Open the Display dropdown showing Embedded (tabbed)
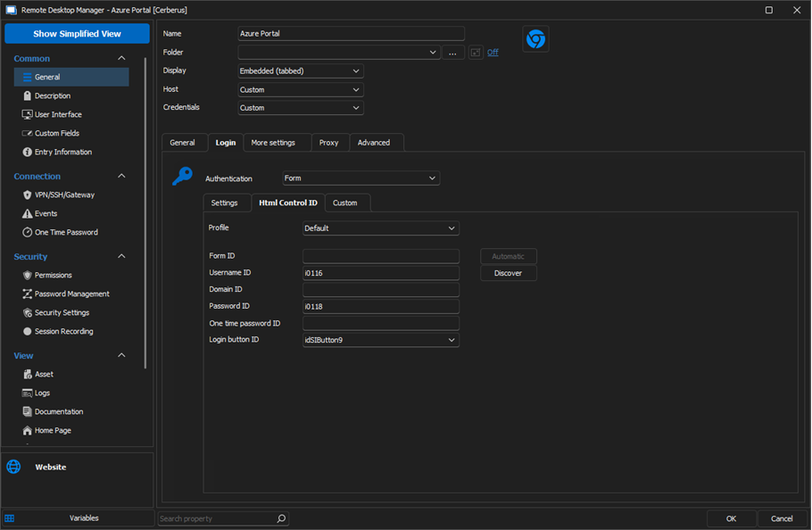This screenshot has height=530, width=812. point(301,70)
